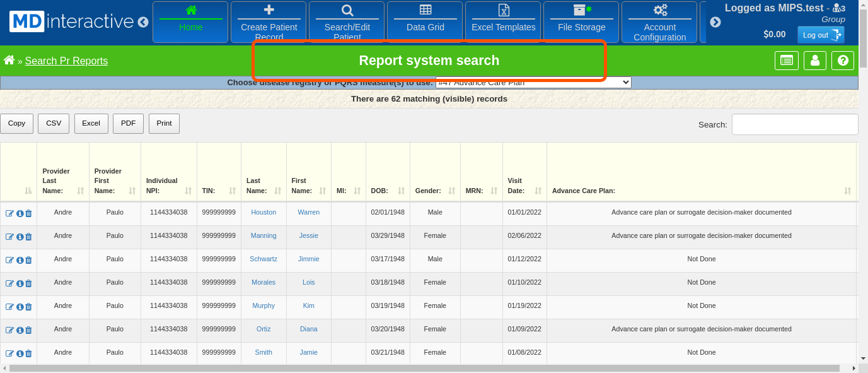Open the Data Grid menu tab
This screenshot has width=868, height=373.
[x=425, y=21]
